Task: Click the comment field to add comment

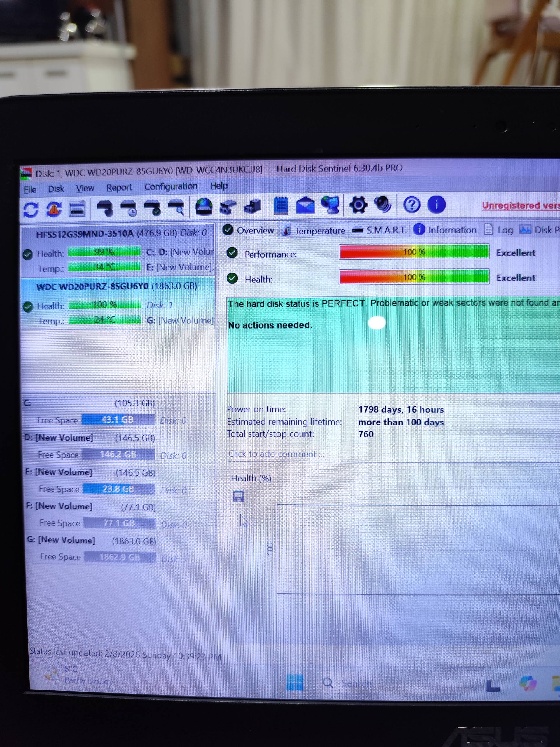Action: [x=276, y=454]
